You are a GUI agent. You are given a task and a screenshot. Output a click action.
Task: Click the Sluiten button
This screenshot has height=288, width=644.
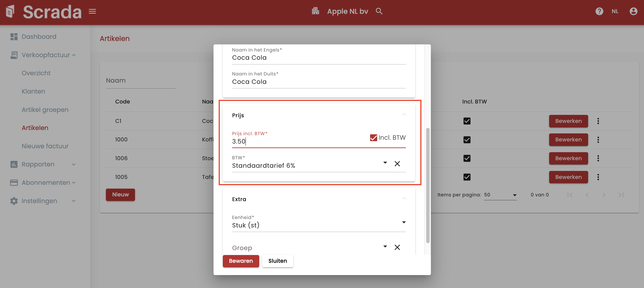[278, 261]
